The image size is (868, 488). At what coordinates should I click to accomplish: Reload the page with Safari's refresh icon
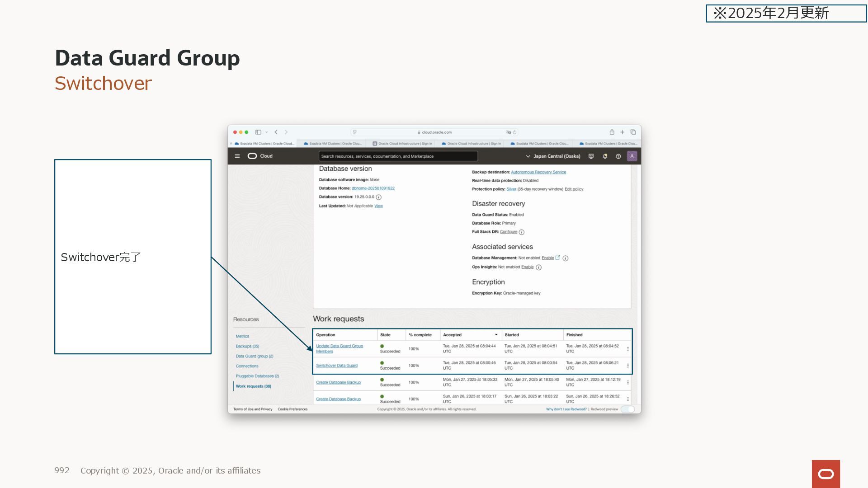[514, 132]
